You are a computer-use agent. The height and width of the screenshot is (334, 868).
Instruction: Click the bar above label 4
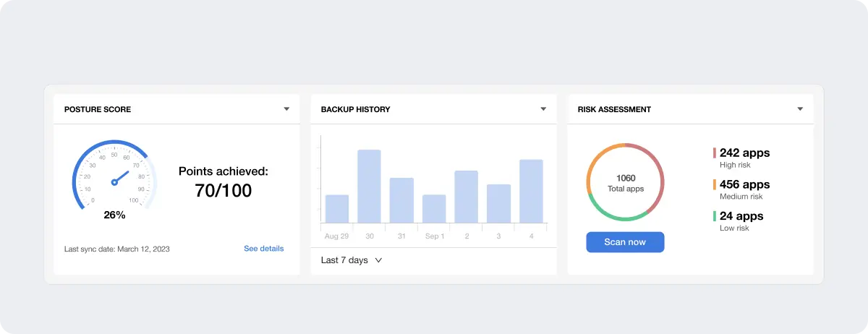tap(531, 191)
